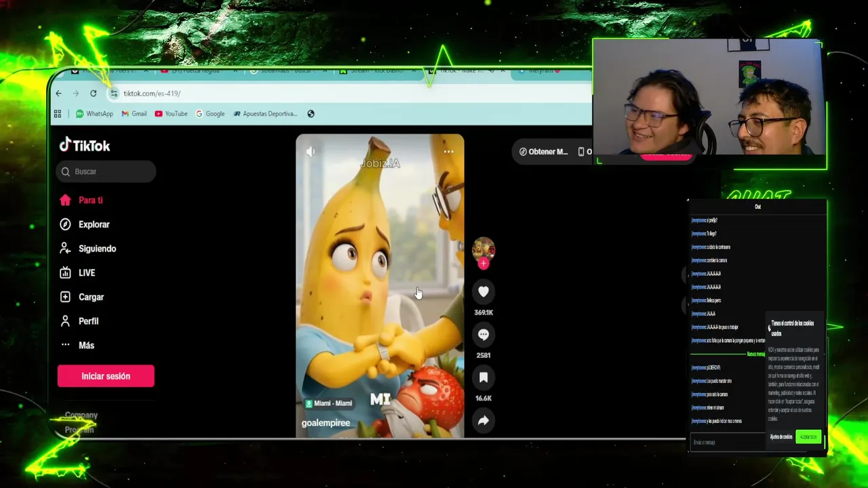Open Ajustes de cookies
Viewport: 868px width, 488px height.
click(x=781, y=437)
